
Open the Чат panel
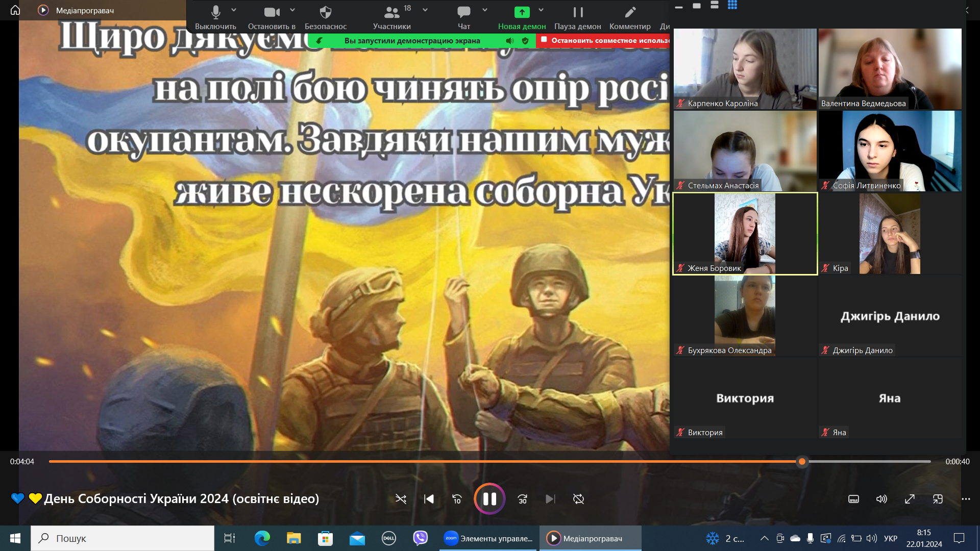tap(463, 16)
